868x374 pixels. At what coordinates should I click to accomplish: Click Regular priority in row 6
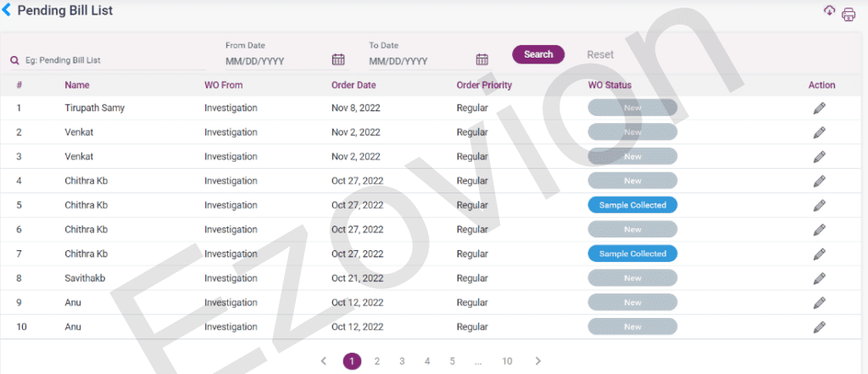pyautogui.click(x=472, y=229)
